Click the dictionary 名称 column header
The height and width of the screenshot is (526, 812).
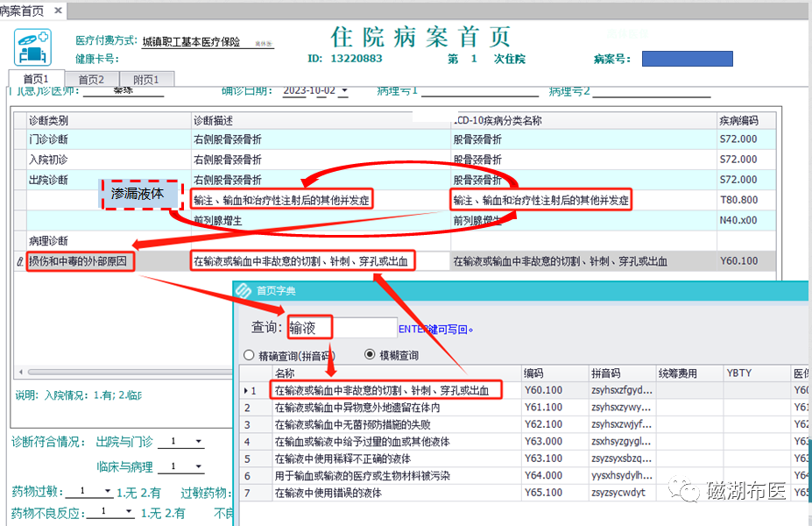point(397,373)
